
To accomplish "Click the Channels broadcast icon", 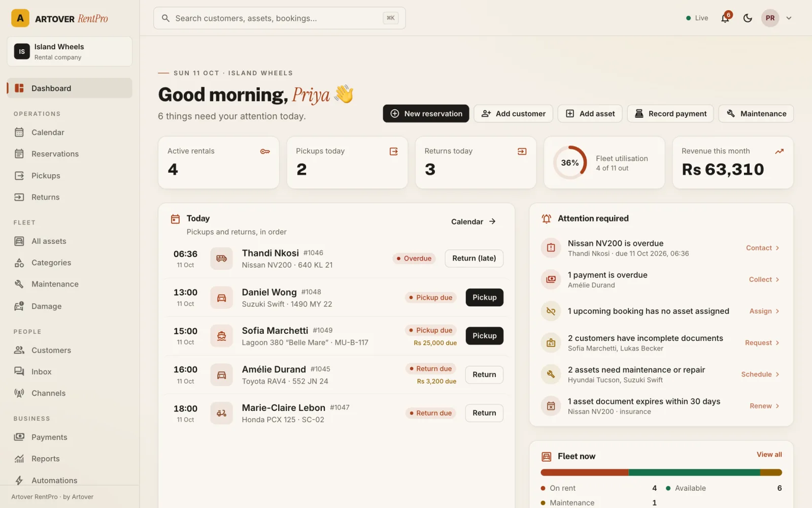I will coord(19,393).
